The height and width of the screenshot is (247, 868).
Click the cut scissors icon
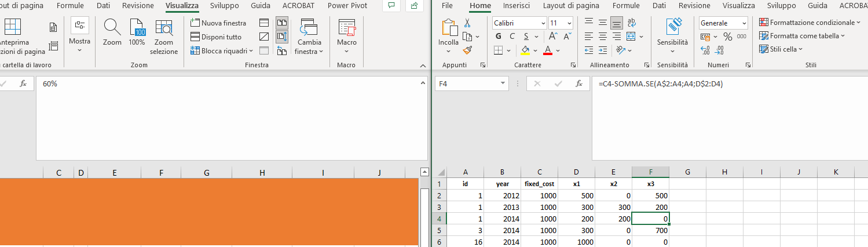(467, 23)
